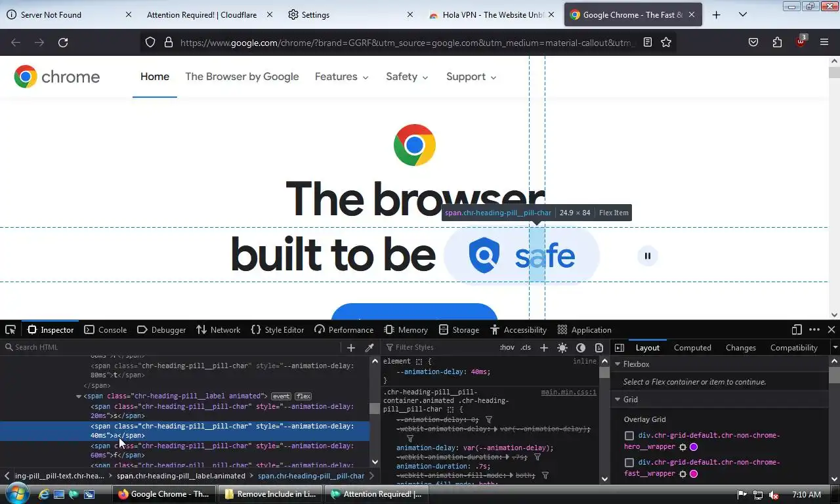The width and height of the screenshot is (840, 504).
Task: Open the Firefox application hamburger menu
Action: [x=824, y=43]
